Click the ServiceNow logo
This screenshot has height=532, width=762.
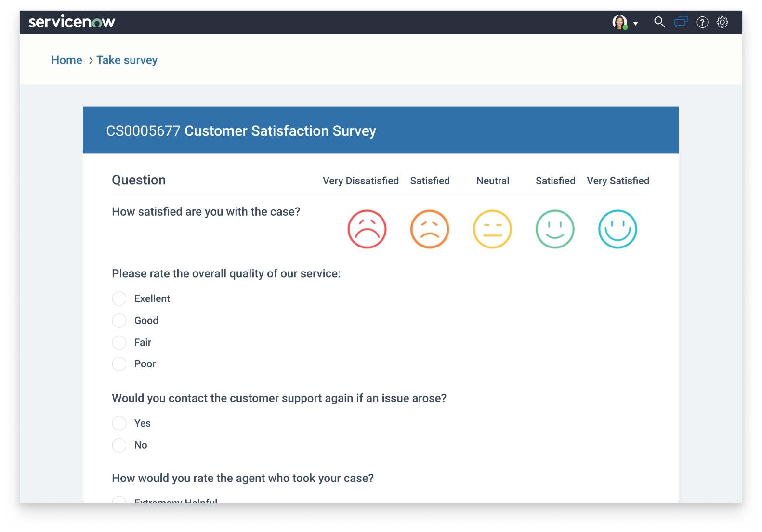pos(72,22)
